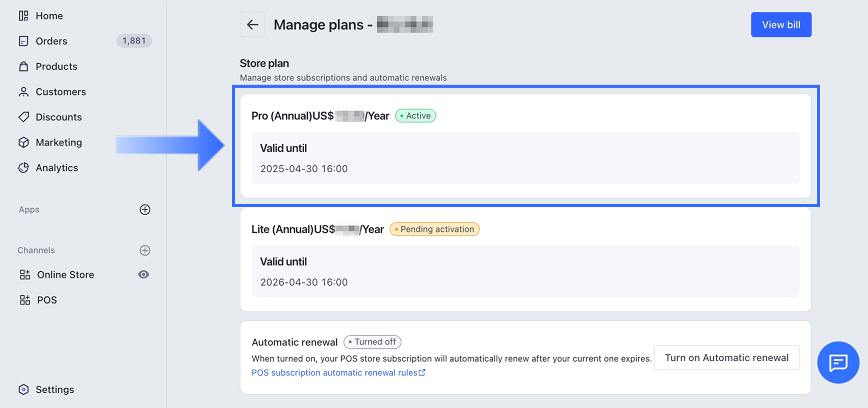Image resolution: width=868 pixels, height=408 pixels.
Task: Add a channel with Channels plus
Action: (x=145, y=250)
